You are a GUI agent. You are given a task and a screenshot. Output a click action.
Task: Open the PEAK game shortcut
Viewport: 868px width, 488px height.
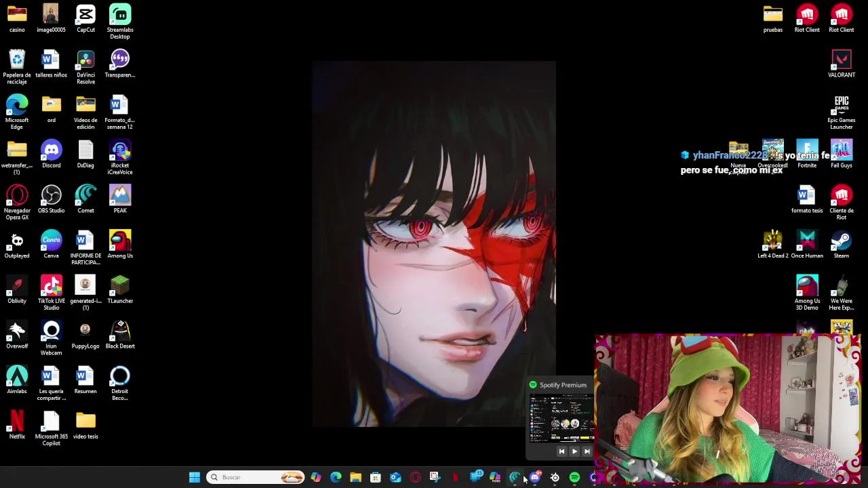click(120, 199)
